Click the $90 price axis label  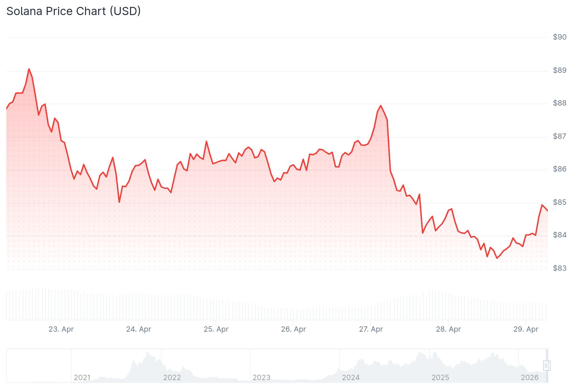559,37
